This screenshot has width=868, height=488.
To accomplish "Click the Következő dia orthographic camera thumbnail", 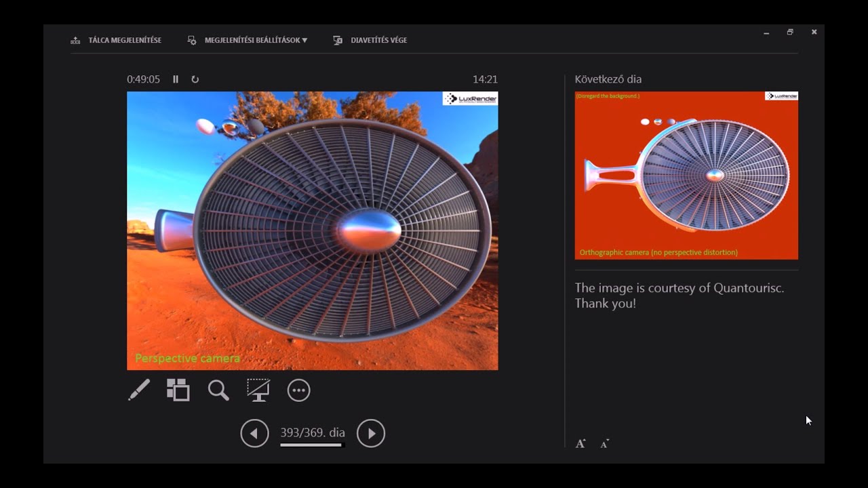I will point(686,176).
